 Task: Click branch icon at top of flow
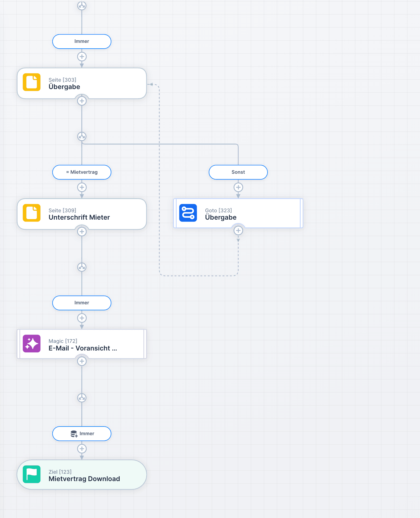click(82, 5)
